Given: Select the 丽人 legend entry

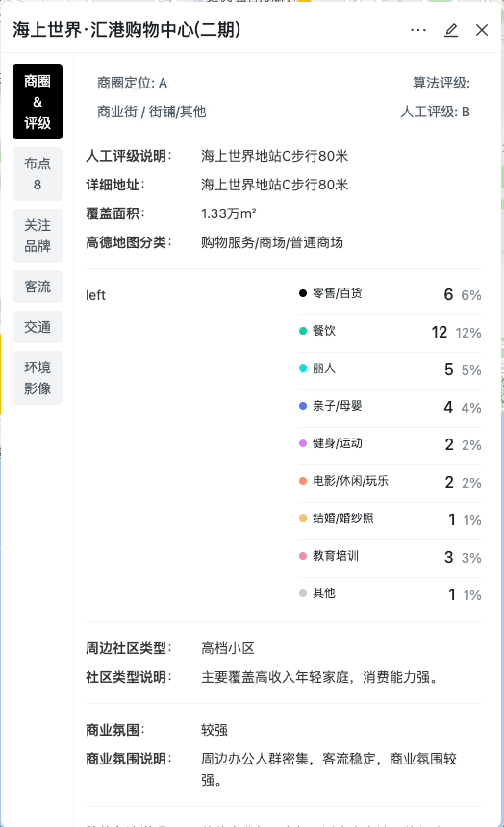Looking at the screenshot, I should [324, 368].
